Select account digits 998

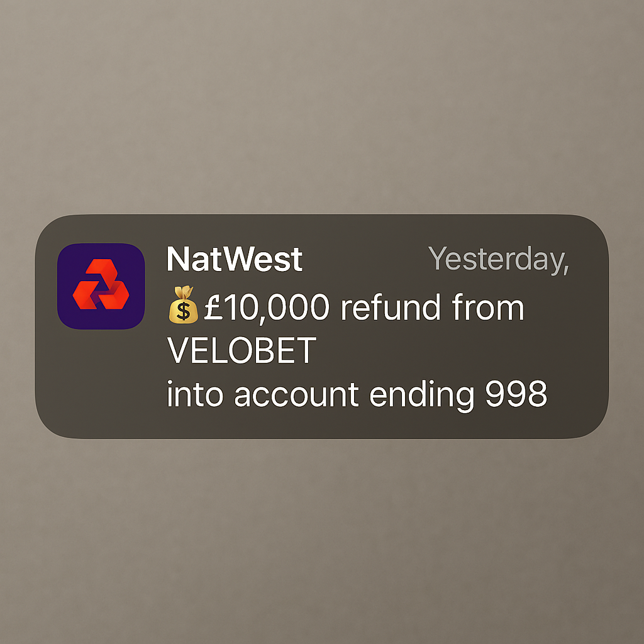(x=516, y=394)
